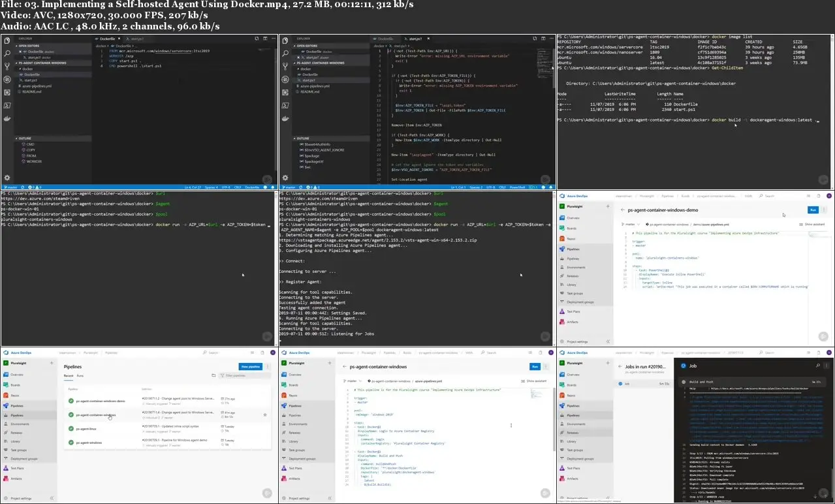Open Search icon in Dockerfile VS Code frame

(x=7, y=54)
